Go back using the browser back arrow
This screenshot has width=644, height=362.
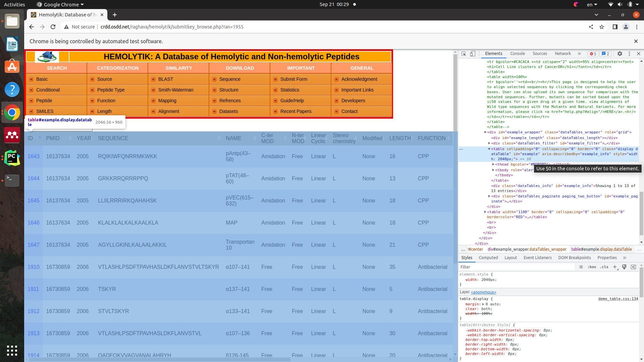point(32,27)
